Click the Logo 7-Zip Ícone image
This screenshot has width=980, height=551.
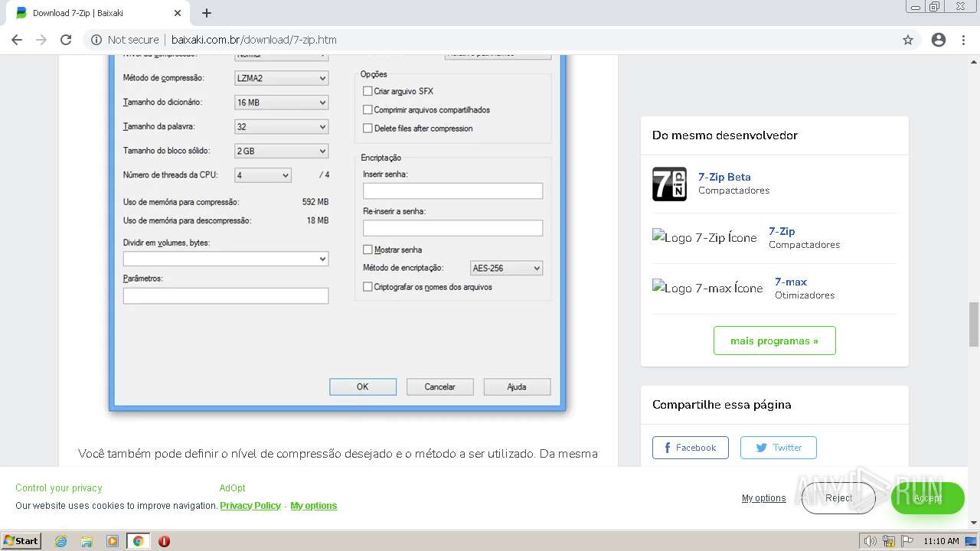pos(704,238)
